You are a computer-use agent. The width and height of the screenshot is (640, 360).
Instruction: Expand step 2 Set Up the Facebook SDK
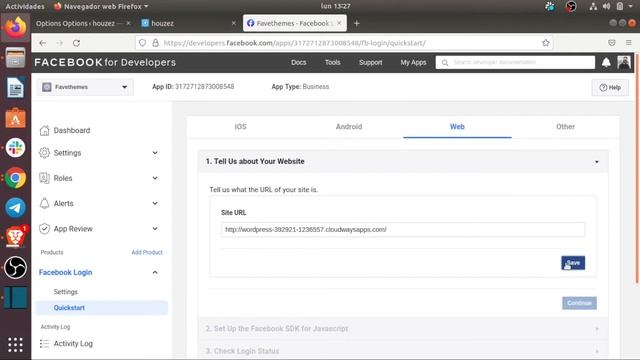(403, 329)
